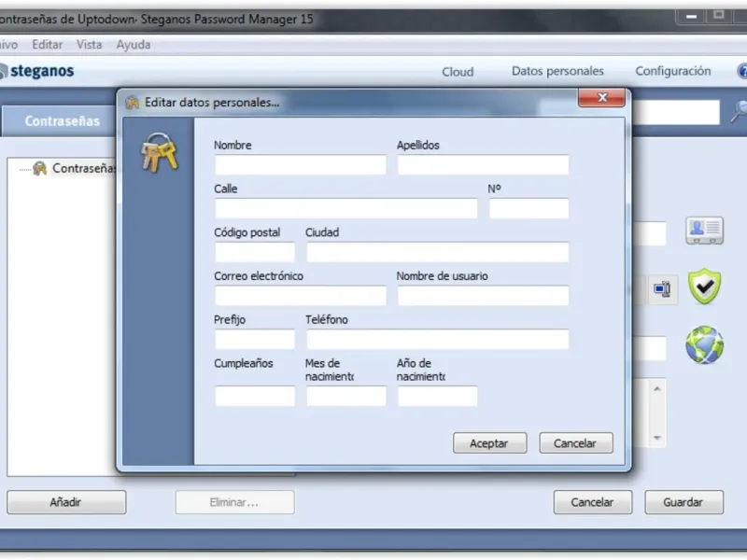Open the Ayuda menu
Viewport: 747px width, 560px height.
134,44
